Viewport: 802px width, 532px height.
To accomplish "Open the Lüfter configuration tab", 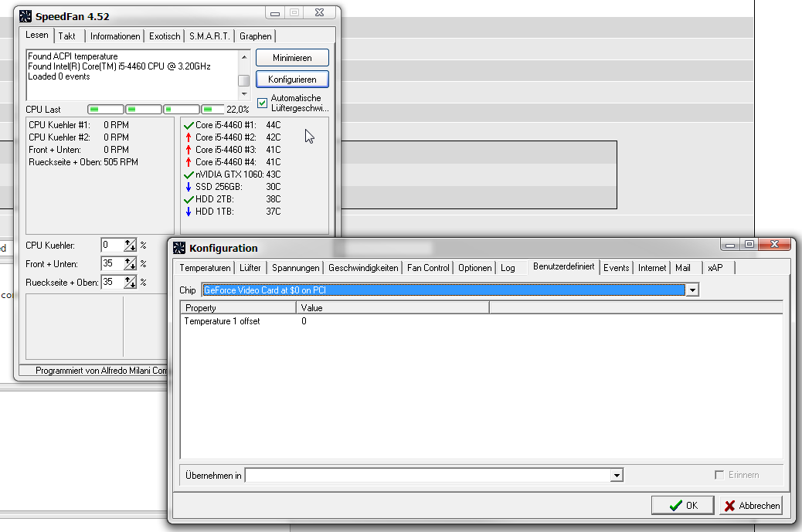I will tap(250, 268).
